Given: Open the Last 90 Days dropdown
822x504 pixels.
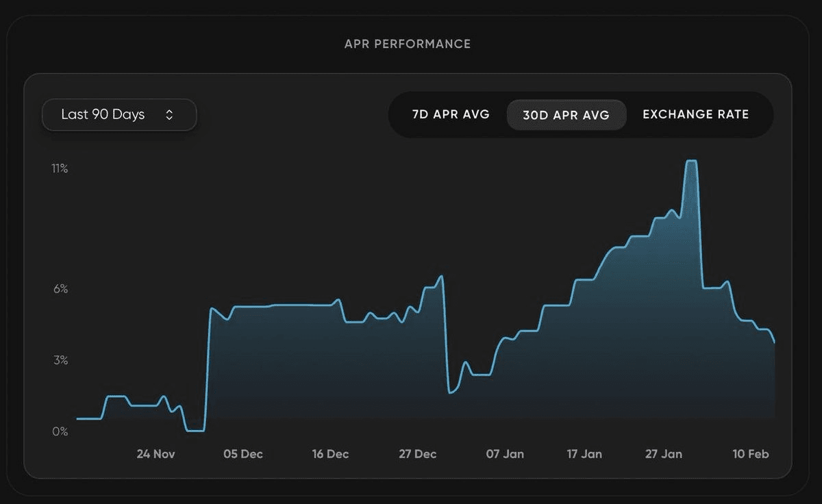Looking at the screenshot, I should (x=119, y=115).
